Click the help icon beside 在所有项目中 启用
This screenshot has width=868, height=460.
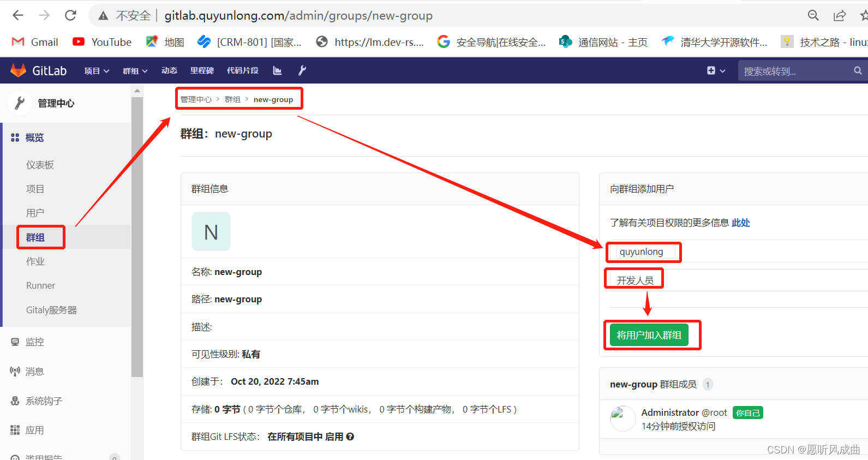click(350, 437)
